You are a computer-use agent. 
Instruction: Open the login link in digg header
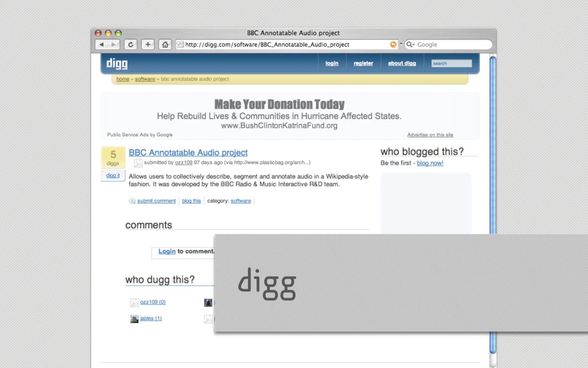332,63
